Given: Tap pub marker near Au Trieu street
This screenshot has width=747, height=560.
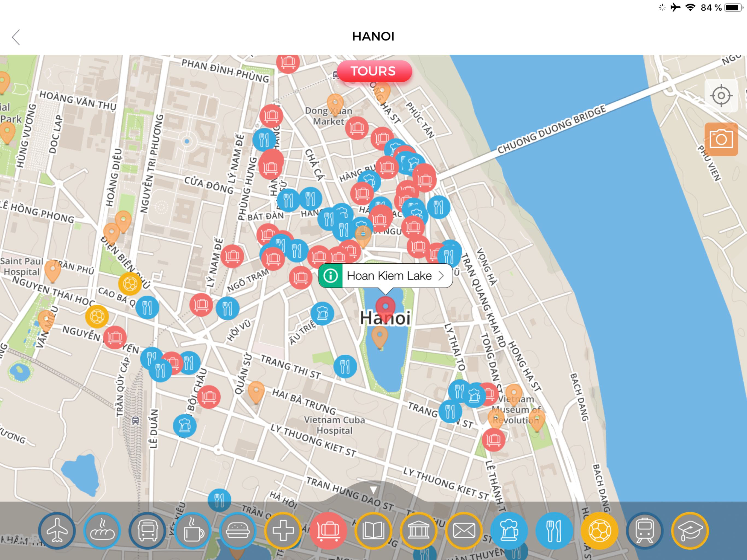Looking at the screenshot, I should pos(322,313).
